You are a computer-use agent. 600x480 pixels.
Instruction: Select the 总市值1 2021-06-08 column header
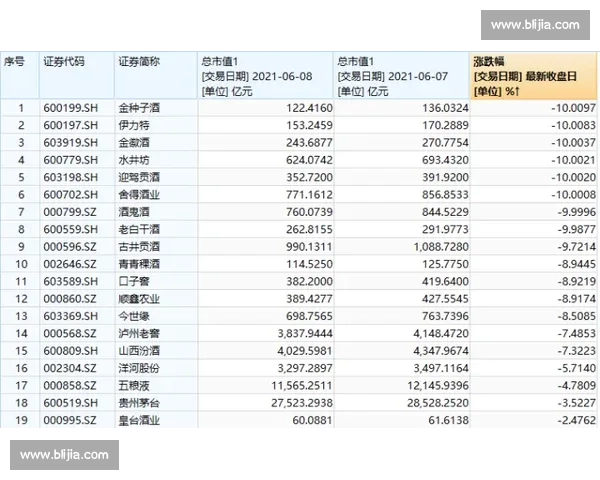[266, 76]
